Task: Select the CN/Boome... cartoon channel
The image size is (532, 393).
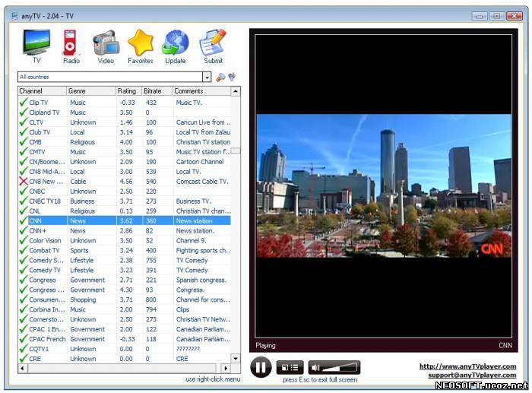Action: 125,162
